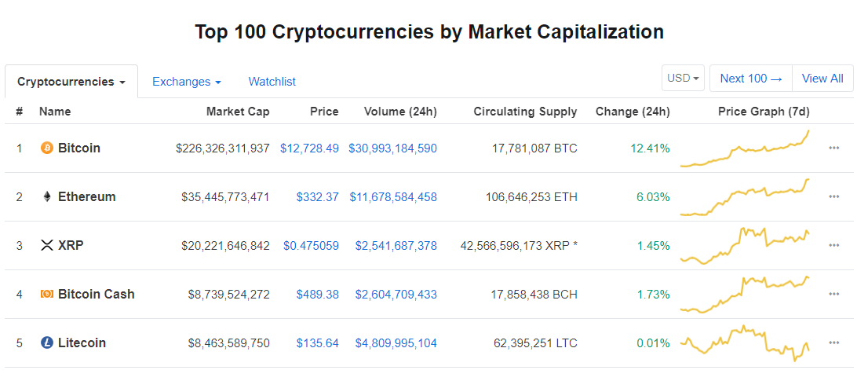868x370 pixels.
Task: Expand the Cryptocurrencies dropdown tab
Action: (x=71, y=82)
